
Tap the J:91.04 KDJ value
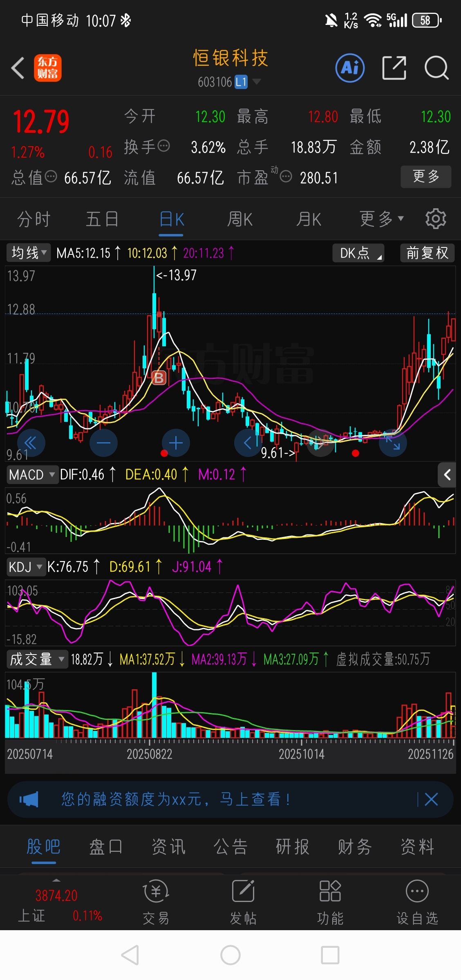point(192,567)
